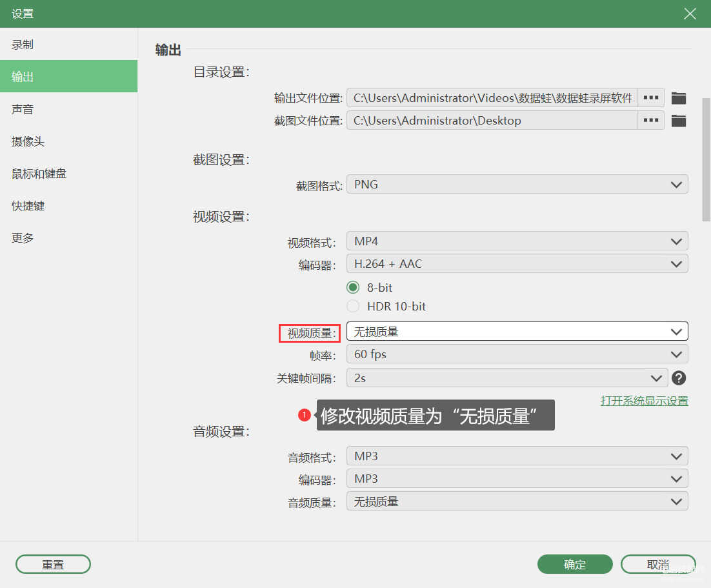Click the 目录设置 section heading
Viewport: 711px width, 588px height.
[x=221, y=72]
